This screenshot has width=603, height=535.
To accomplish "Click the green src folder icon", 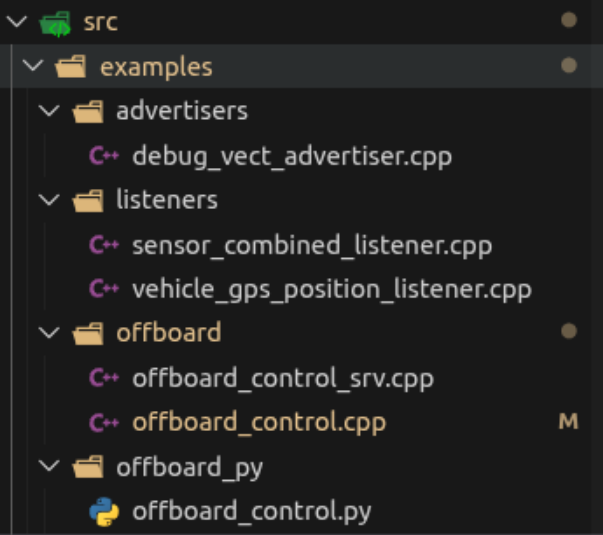I will [x=55, y=23].
